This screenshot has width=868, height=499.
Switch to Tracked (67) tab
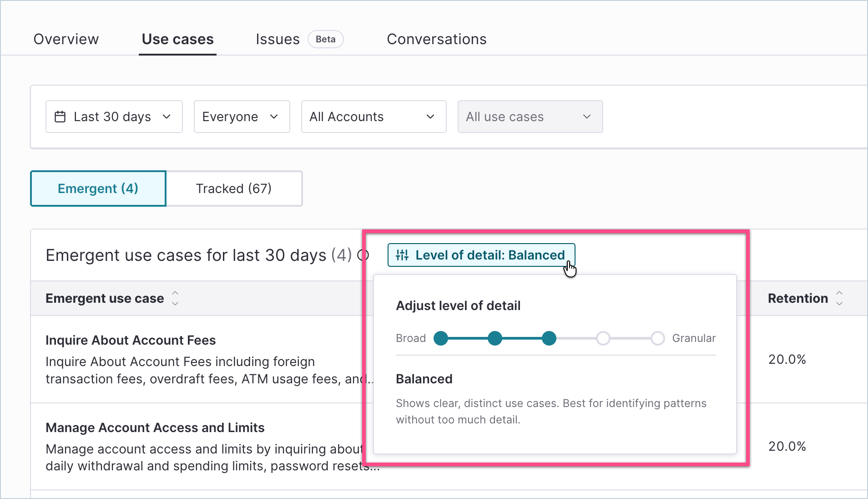click(234, 188)
